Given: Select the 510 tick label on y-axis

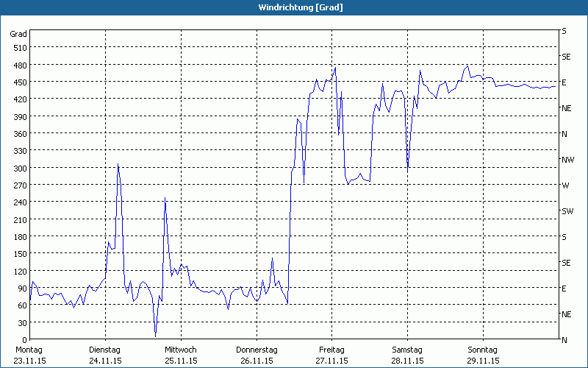Looking at the screenshot, I should click(x=18, y=48).
